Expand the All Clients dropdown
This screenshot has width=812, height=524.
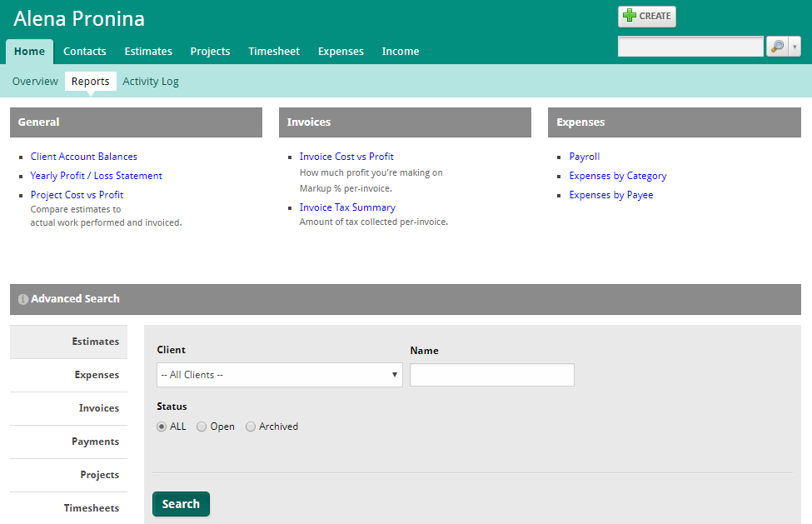(x=279, y=375)
